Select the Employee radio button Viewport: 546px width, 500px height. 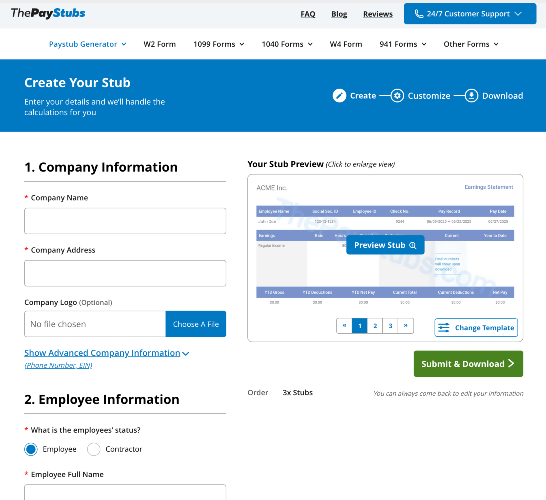click(x=31, y=449)
